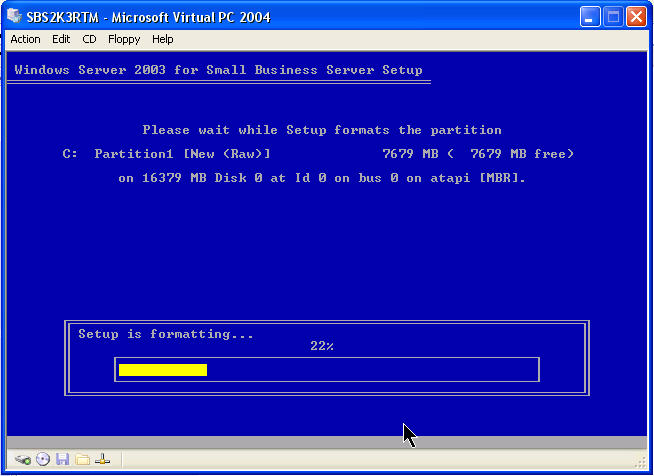Open the CD menu

coord(89,39)
